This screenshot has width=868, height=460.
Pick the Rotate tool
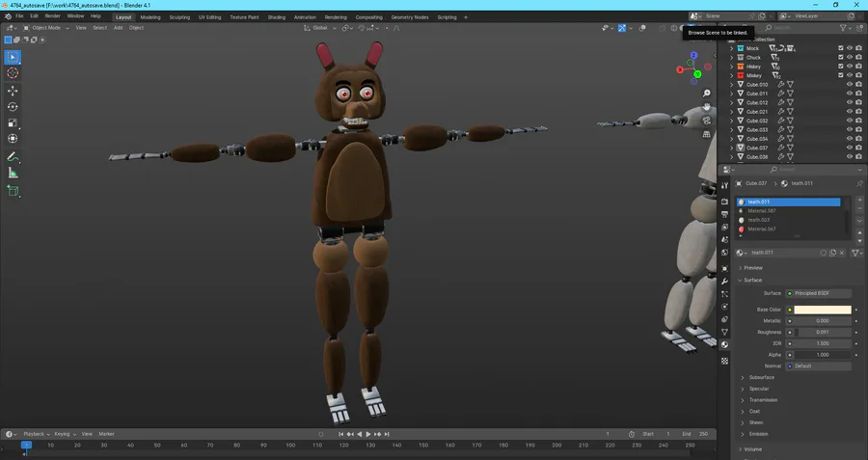point(13,107)
